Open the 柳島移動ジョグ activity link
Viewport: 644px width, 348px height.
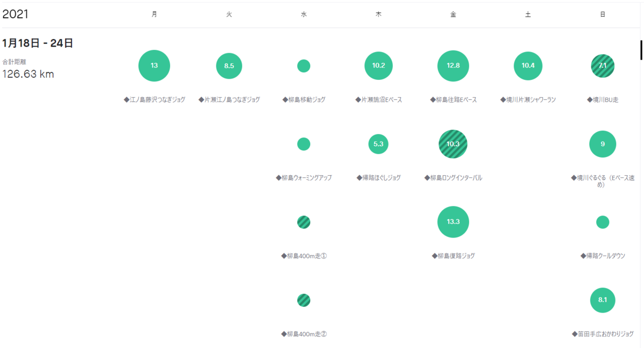304,100
